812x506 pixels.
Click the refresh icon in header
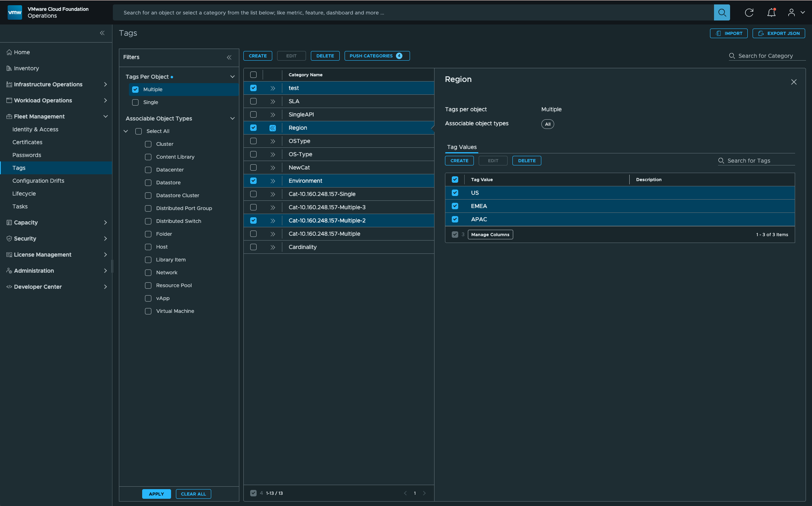coord(749,12)
